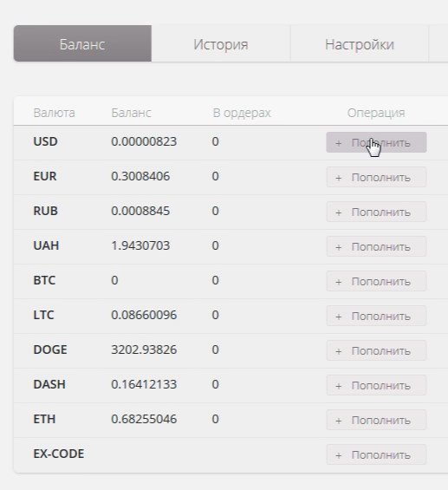
Task: Open the Баланс tab
Action: tap(82, 43)
